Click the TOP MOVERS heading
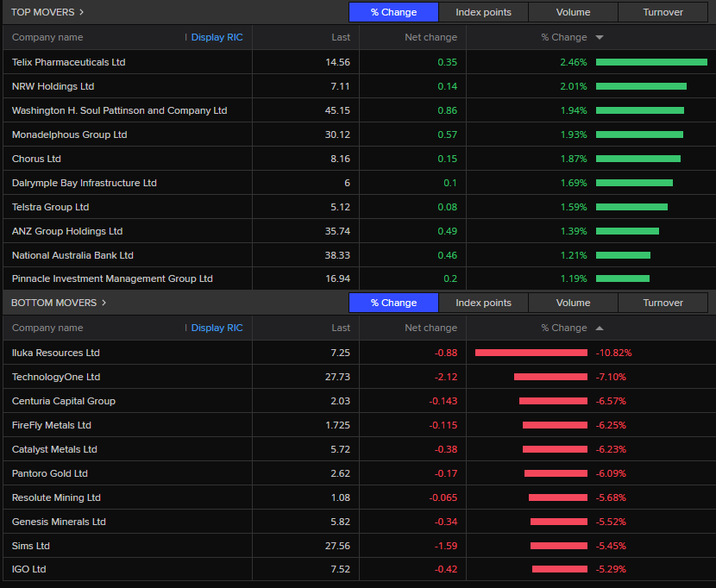The width and height of the screenshot is (716, 588). click(x=42, y=12)
